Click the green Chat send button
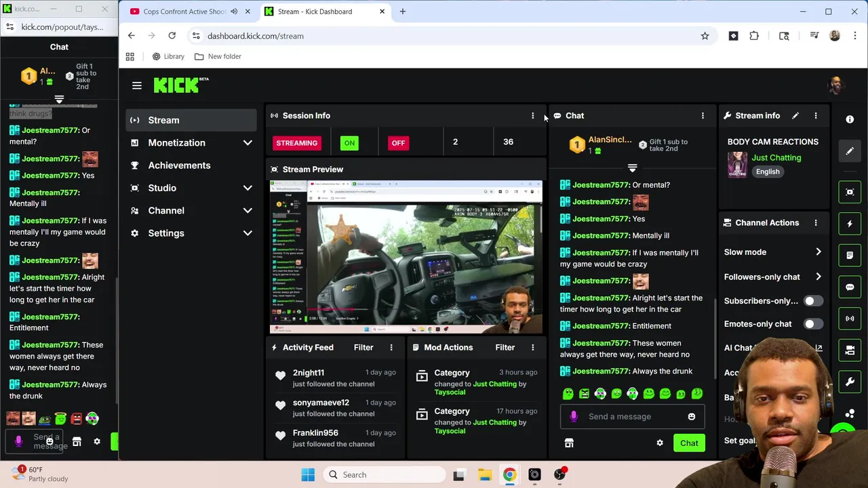Image resolution: width=868 pixels, height=488 pixels. (689, 443)
